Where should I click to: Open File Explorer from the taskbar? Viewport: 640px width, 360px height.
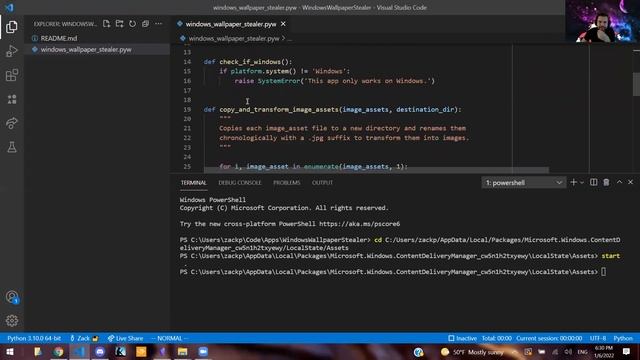click(182, 352)
